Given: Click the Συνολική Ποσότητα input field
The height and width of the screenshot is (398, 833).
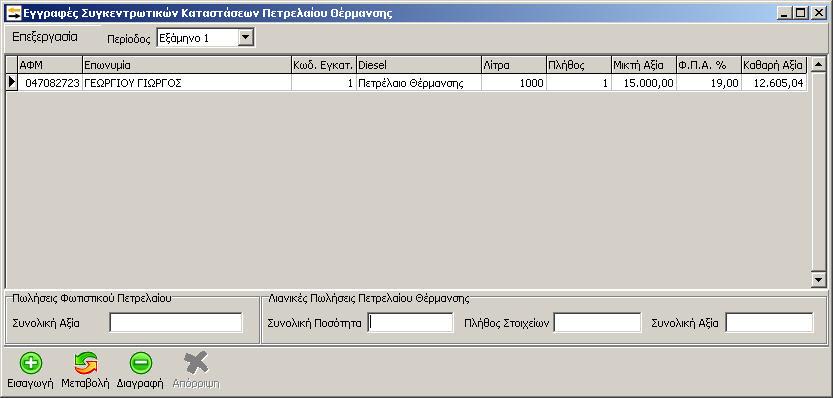Looking at the screenshot, I should (410, 323).
